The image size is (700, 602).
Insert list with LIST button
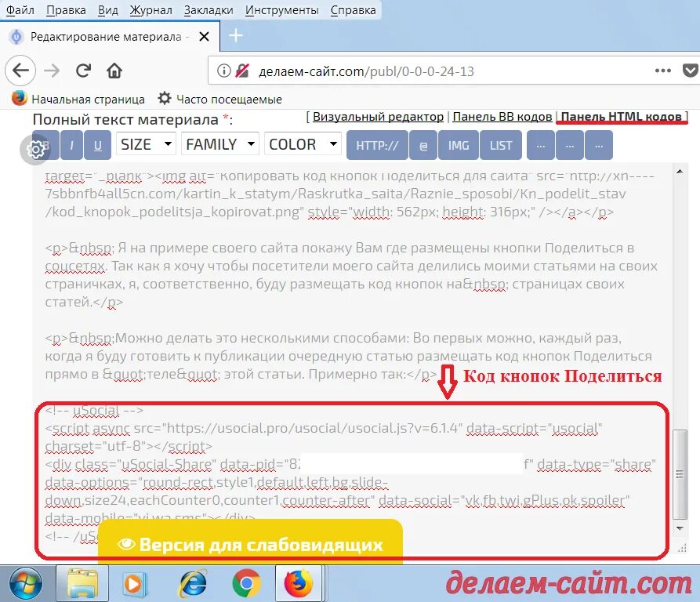501,145
